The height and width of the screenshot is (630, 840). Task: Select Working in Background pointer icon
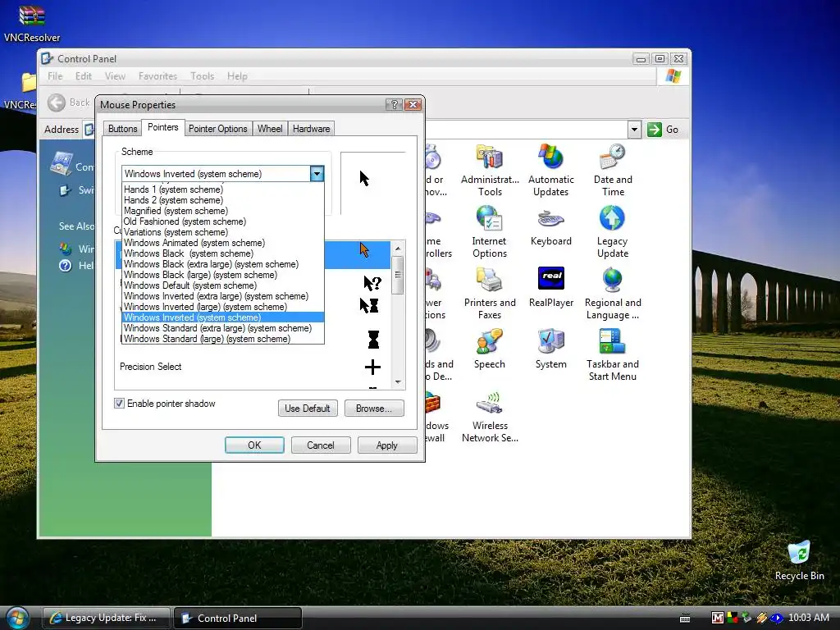(x=369, y=306)
